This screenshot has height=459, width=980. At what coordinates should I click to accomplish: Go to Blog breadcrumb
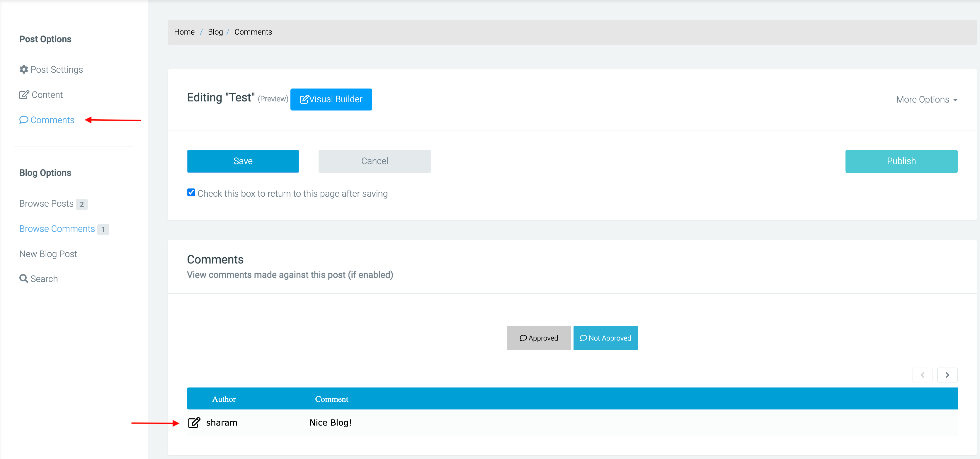pyautogui.click(x=215, y=32)
